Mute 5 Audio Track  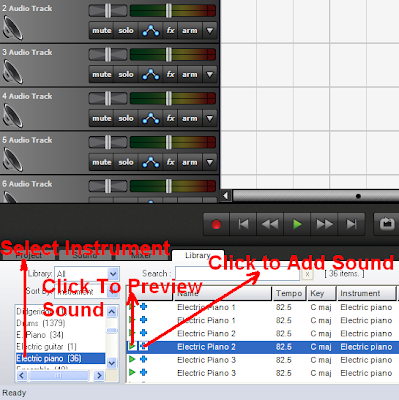pyautogui.click(x=102, y=162)
